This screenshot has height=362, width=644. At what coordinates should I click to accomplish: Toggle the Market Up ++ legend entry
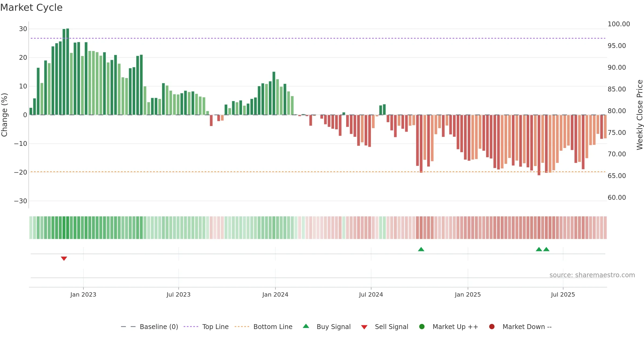[x=448, y=327]
